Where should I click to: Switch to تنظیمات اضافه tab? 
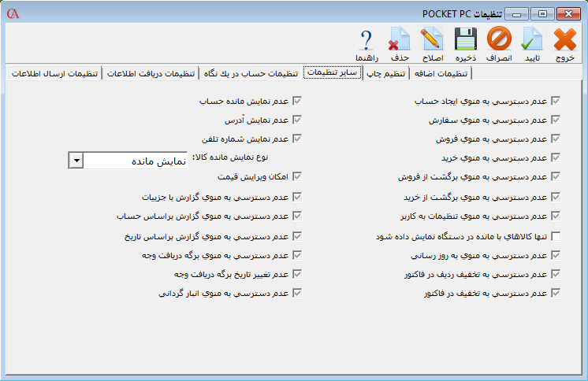(441, 74)
